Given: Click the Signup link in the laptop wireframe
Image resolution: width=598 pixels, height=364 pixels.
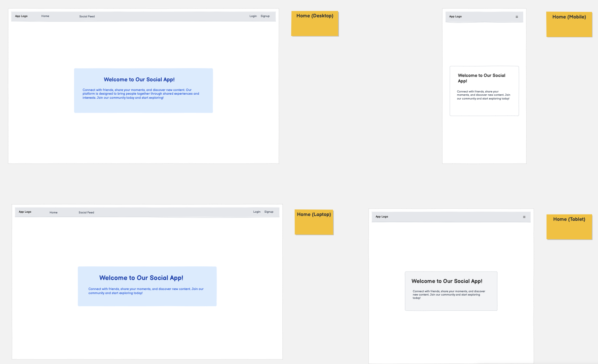Looking at the screenshot, I should click(x=269, y=212).
